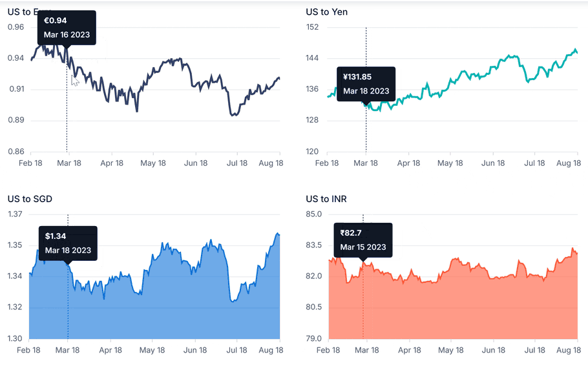Click the 128 label on Yen y-axis
This screenshot has height=370, width=588.
point(312,120)
